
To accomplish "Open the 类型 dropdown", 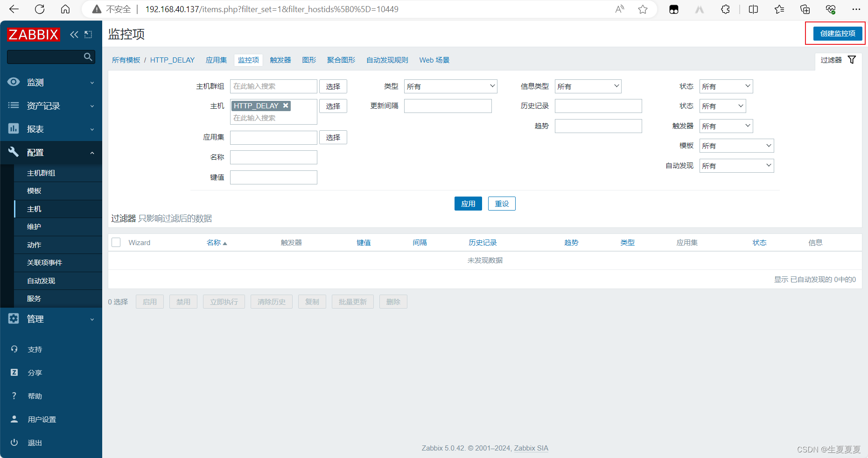I will (x=450, y=86).
